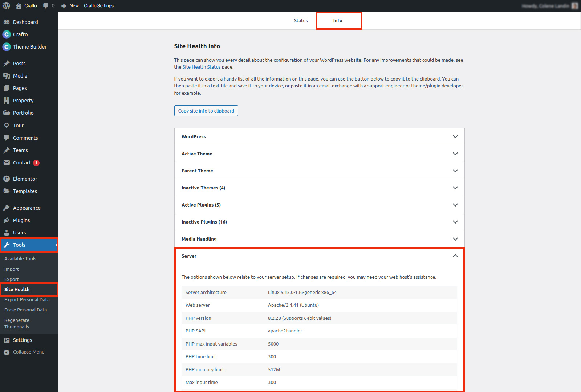The width and height of the screenshot is (581, 392).
Task: Open the Comments bubble in the admin bar
Action: [46, 5]
